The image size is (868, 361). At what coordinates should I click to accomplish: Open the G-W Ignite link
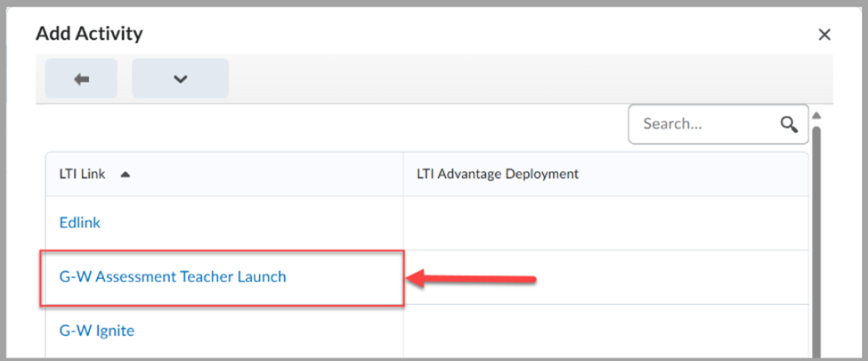[97, 331]
